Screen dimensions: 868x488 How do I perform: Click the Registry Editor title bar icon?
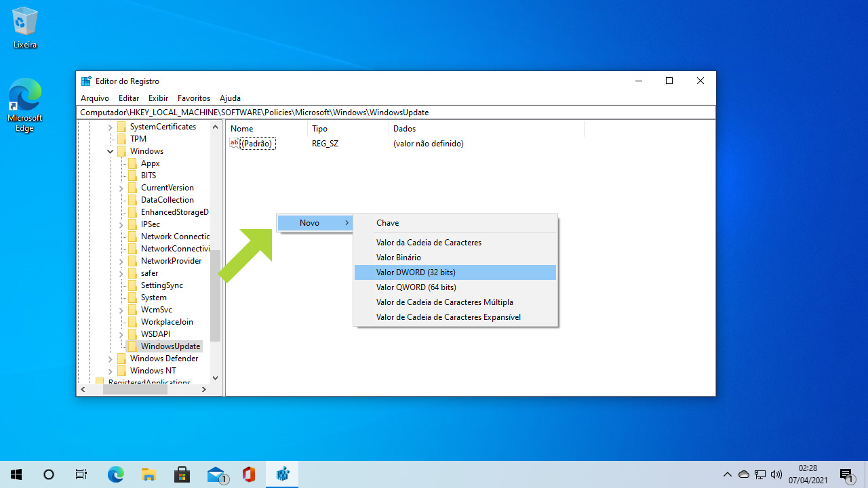coord(86,81)
